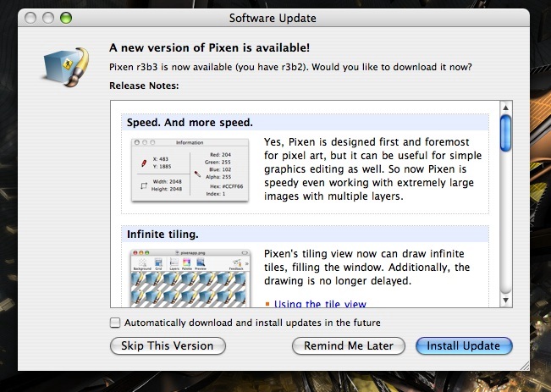
Task: Click the Install Update button
Action: [x=464, y=345]
